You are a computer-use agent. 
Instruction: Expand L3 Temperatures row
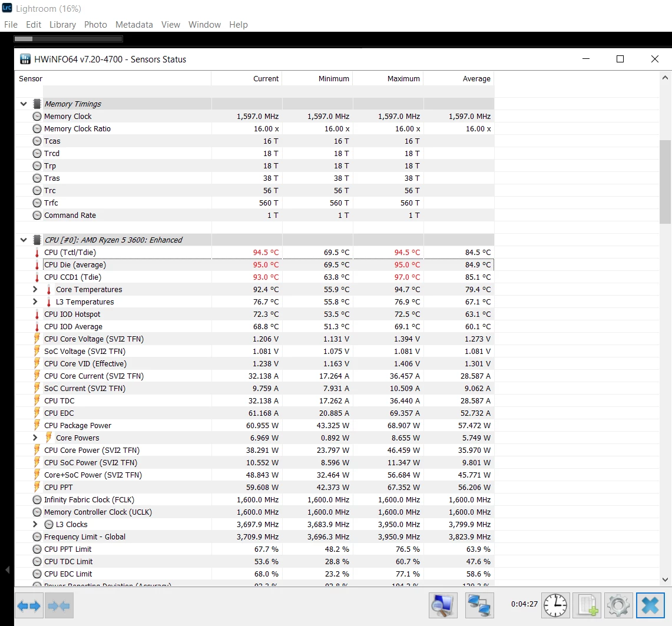pyautogui.click(x=35, y=302)
